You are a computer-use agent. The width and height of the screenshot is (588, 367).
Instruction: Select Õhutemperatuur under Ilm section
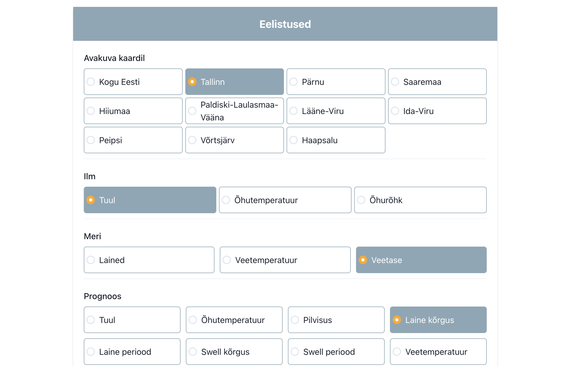[285, 200]
